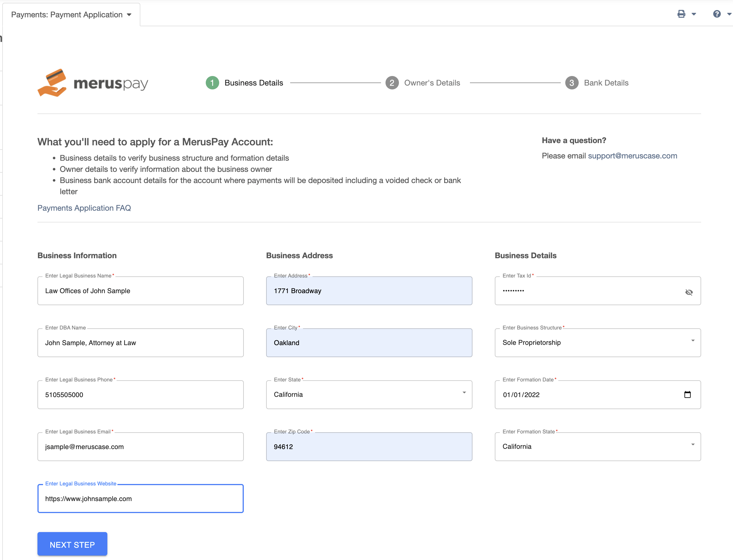
Task: Click the support@meruscase.com email link
Action: tap(632, 156)
